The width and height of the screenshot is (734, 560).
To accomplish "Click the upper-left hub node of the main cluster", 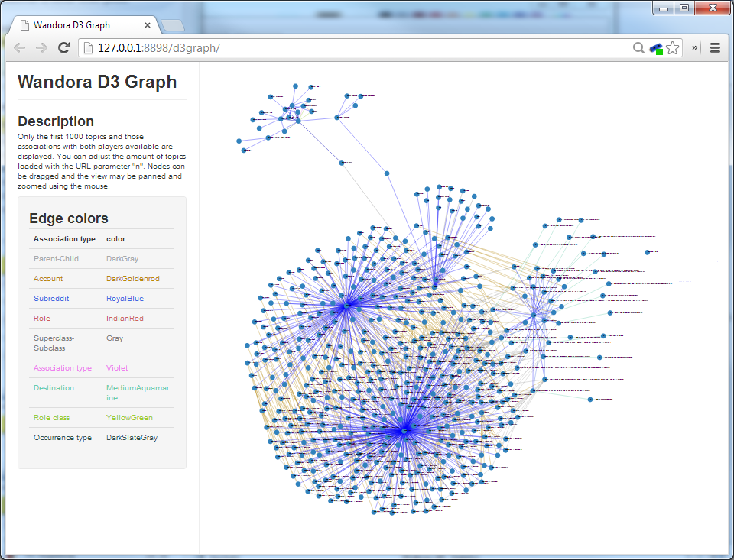I will click(x=346, y=306).
